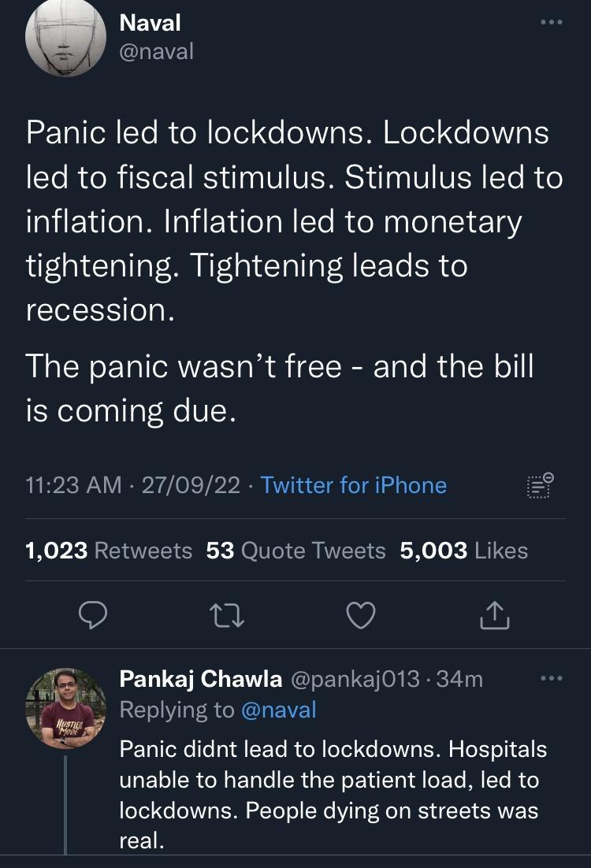The image size is (591, 868).
Task: View the 53 Quote Tweets
Action: (295, 550)
